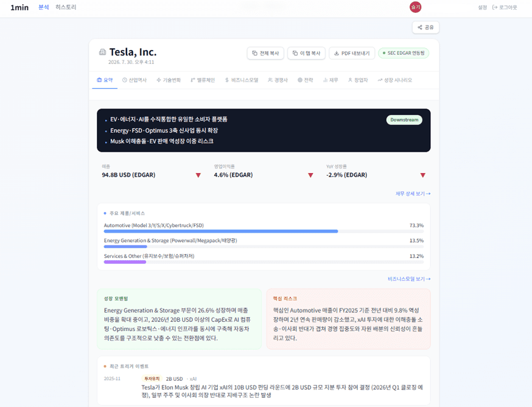Viewport: 532px width, 407px height.
Task: Switch to the 경쟁사 tab
Action: [x=278, y=80]
